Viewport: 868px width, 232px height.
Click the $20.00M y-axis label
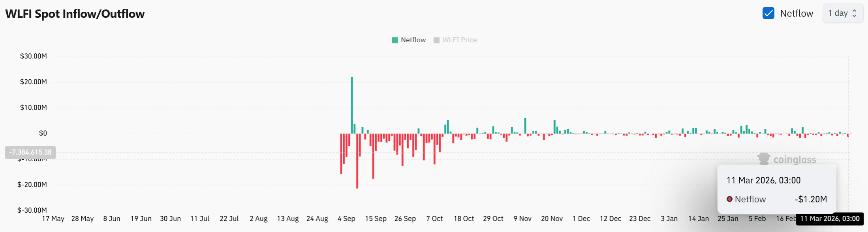[x=34, y=82]
